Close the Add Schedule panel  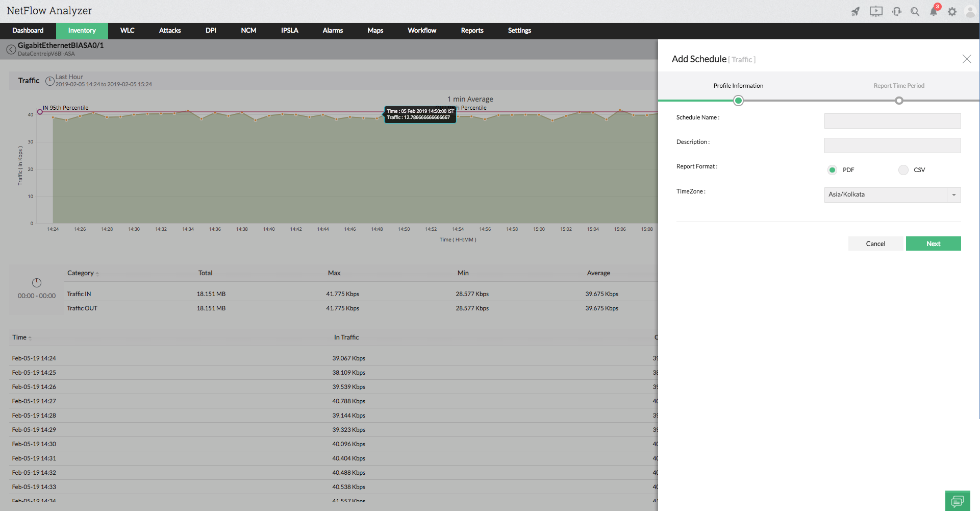click(x=966, y=59)
